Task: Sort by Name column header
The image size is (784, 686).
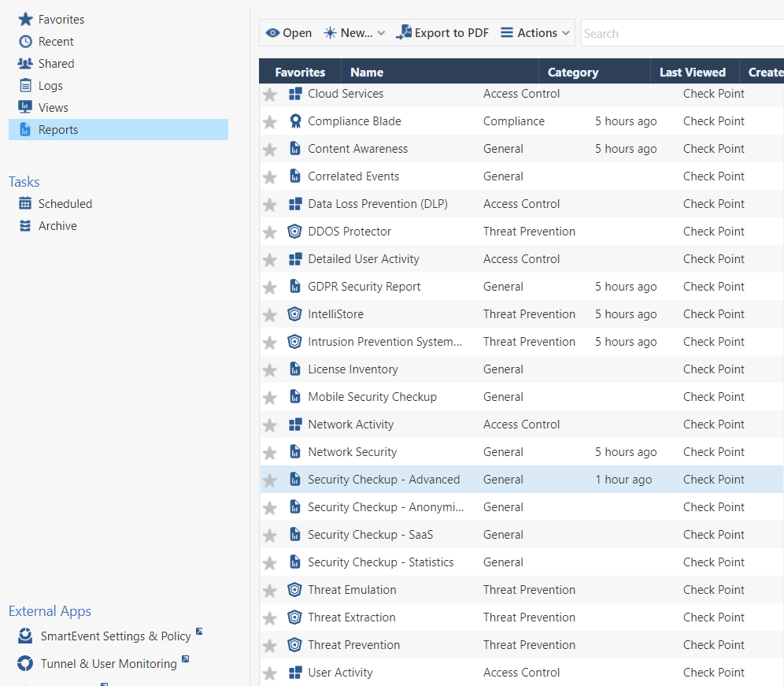Action: [367, 72]
